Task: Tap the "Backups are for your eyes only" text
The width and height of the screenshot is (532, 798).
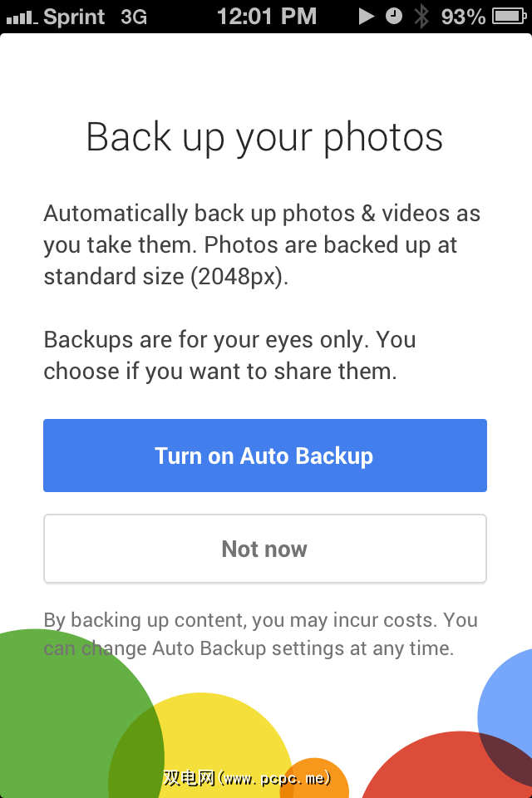Action: pyautogui.click(x=229, y=355)
